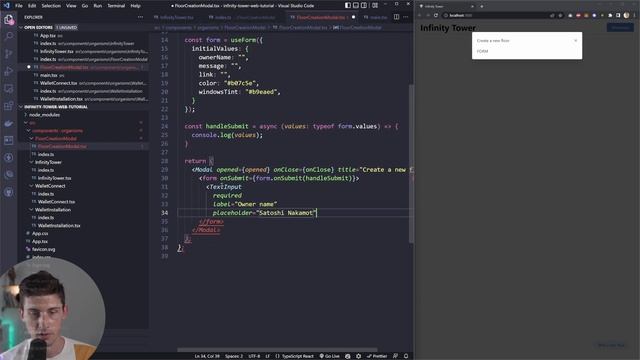Switch to the InfinityTower.tsx editor tab

(176, 18)
